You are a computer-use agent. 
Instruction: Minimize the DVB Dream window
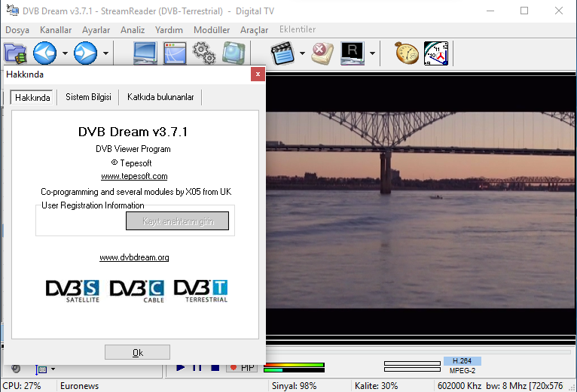(x=490, y=11)
